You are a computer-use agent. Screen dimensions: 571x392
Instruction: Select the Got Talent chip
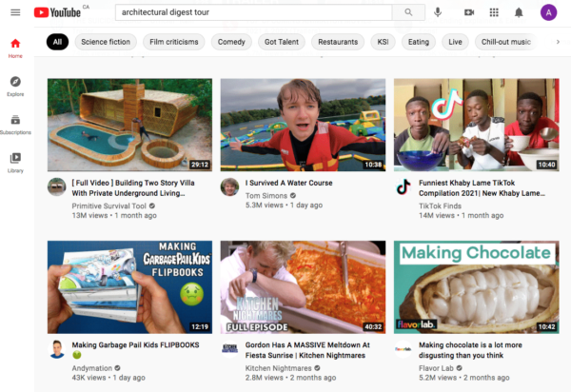(282, 42)
